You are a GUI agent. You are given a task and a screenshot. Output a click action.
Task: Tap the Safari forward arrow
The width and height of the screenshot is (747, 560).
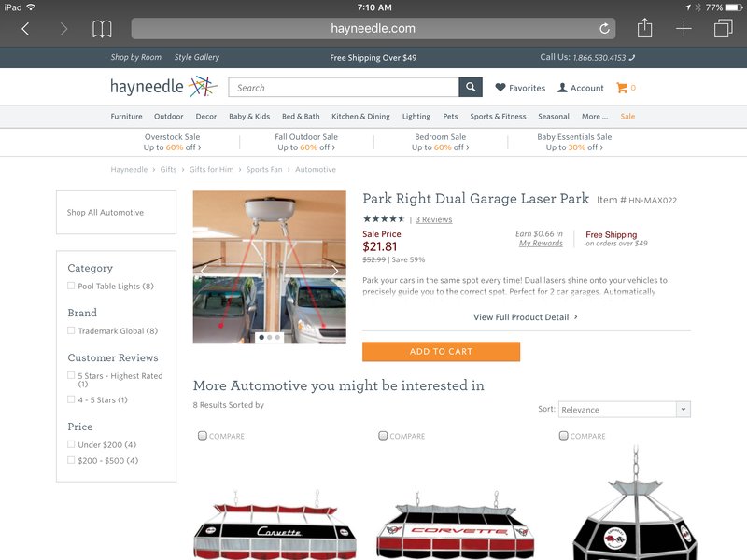[63, 29]
